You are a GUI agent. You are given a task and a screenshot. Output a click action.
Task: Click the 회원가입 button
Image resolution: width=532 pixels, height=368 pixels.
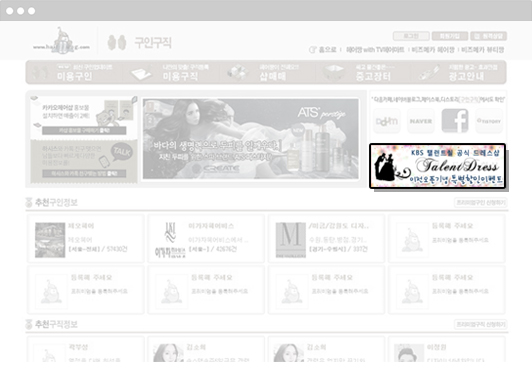[x=450, y=36]
